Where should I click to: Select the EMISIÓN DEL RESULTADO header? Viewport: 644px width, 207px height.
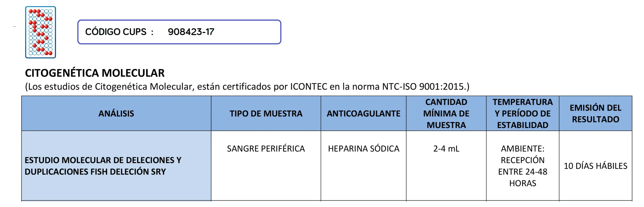(x=595, y=114)
